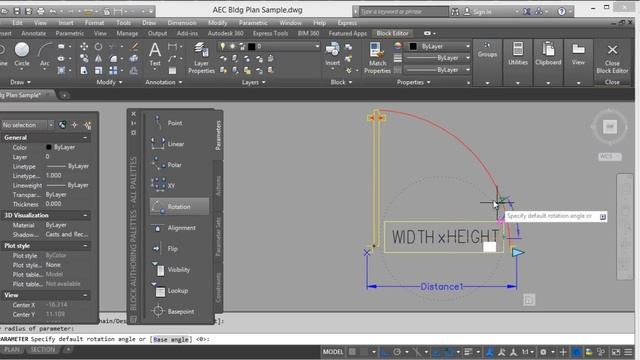Toggle PICKADD icon in Properties palette
This screenshot has width=640, height=360.
(62, 125)
